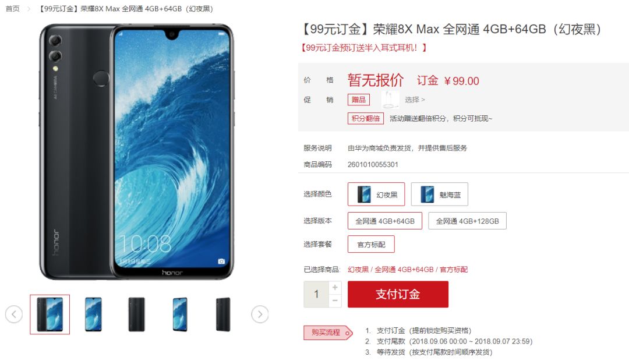Click the previous thumbnail arrow
The width and height of the screenshot is (629, 364).
[x=14, y=314]
